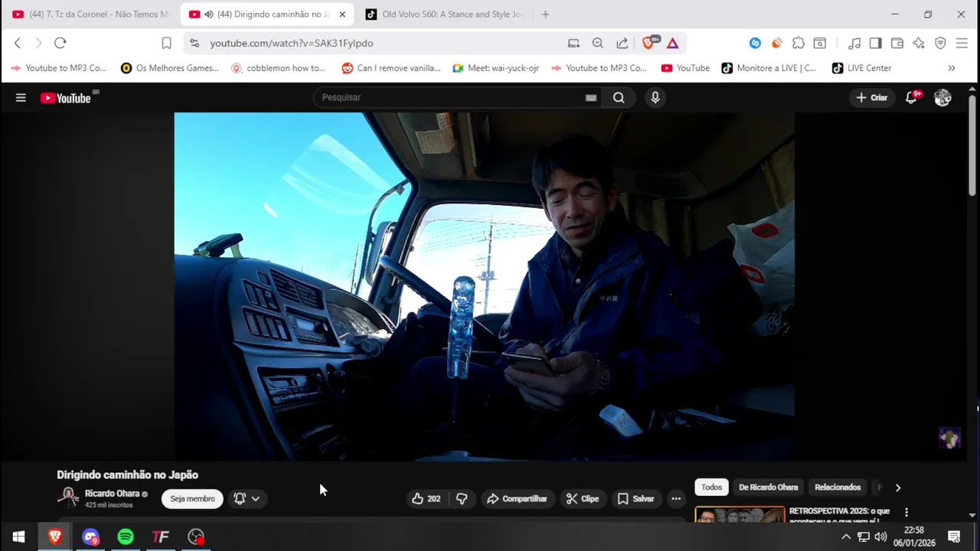
Task: Select the Relacionados filter chip
Action: (838, 487)
